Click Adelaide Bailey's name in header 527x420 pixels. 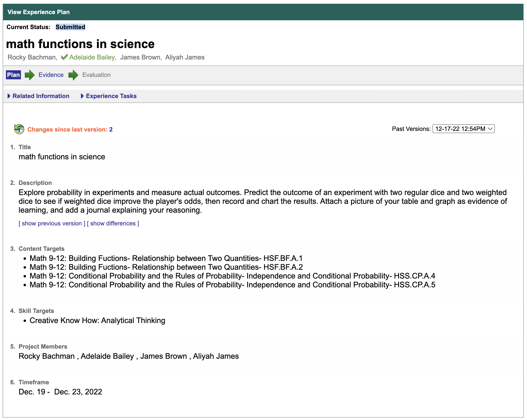tap(92, 57)
